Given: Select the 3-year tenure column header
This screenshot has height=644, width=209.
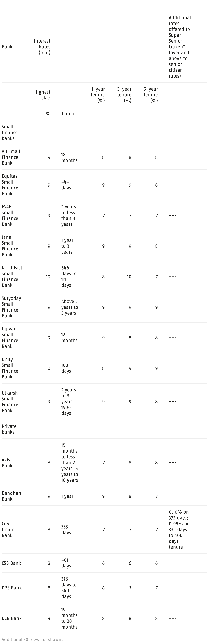Looking at the screenshot, I should [124, 95].
